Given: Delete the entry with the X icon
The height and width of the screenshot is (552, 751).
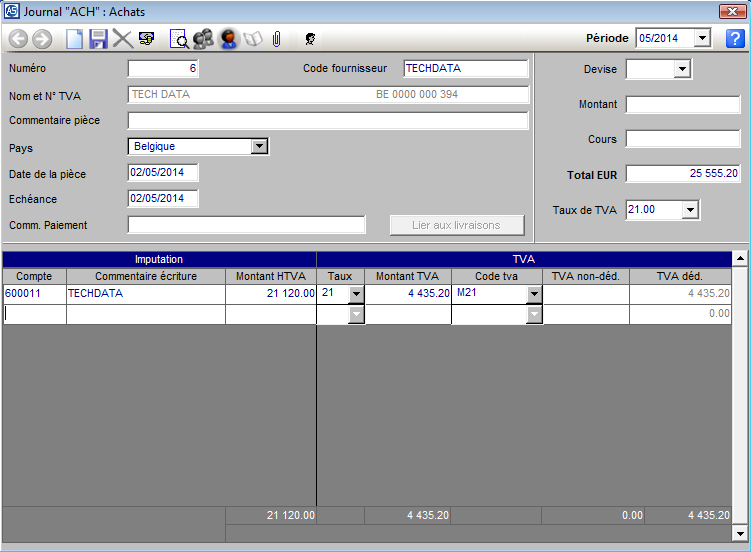Looking at the screenshot, I should [x=122, y=39].
